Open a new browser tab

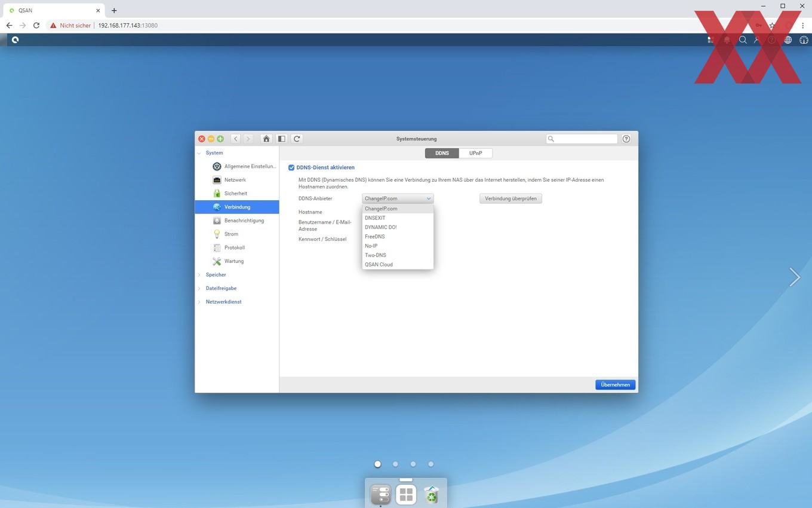[x=114, y=10]
